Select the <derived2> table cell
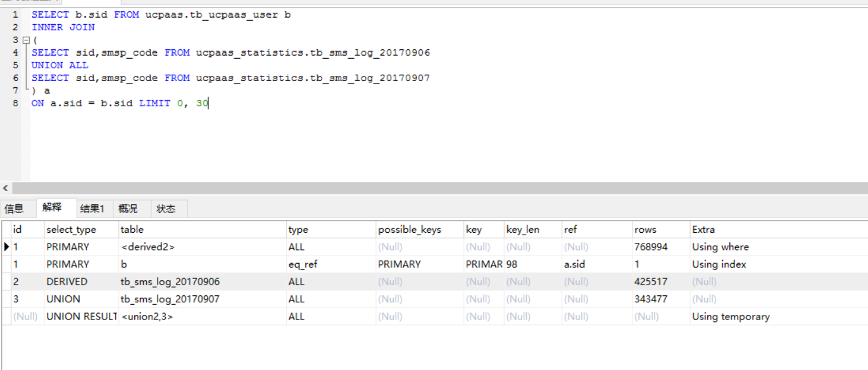Image resolution: width=868 pixels, height=370 pixels. (x=202, y=247)
